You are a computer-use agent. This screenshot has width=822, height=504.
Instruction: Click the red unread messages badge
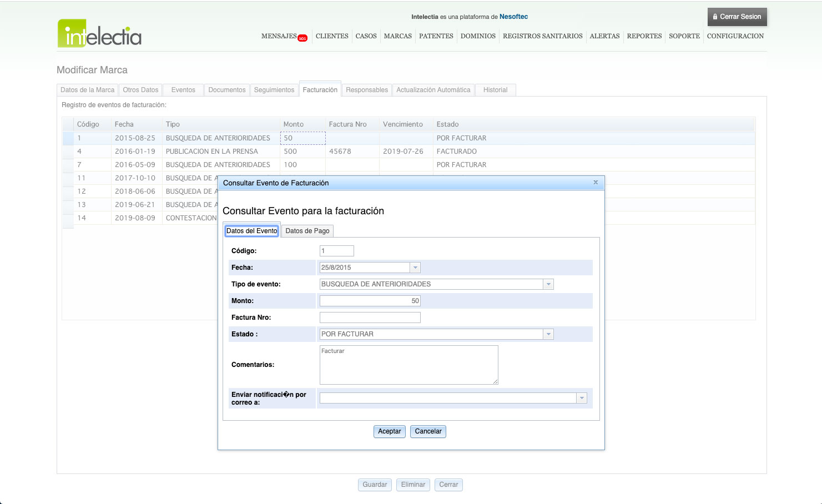click(x=302, y=38)
